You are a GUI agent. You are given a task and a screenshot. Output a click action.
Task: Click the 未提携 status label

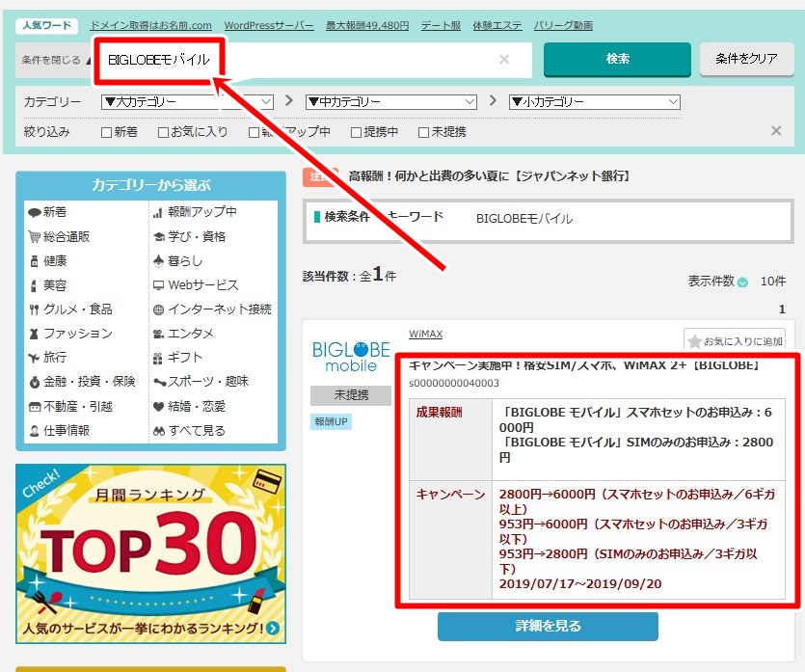click(351, 395)
